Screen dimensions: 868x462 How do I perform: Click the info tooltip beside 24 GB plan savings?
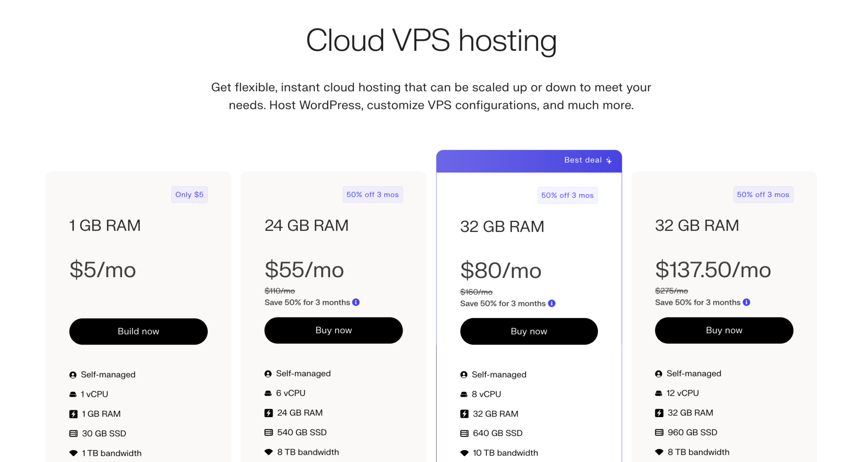(x=356, y=302)
